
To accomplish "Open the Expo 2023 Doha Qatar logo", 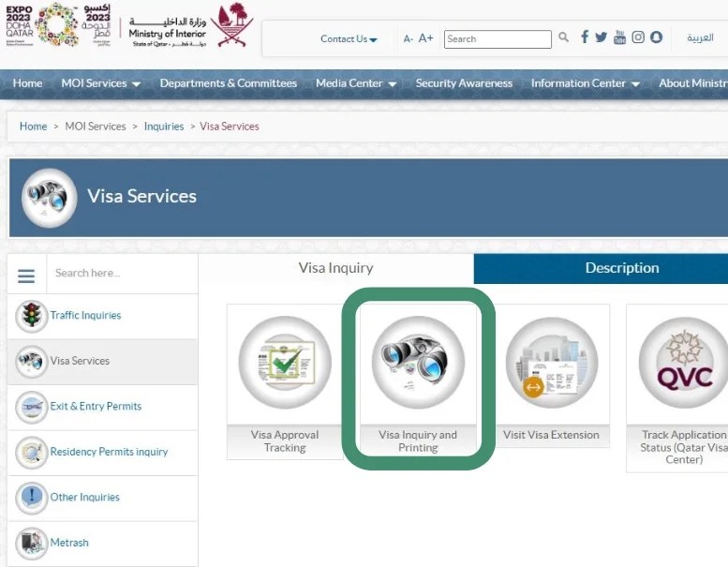I will 58,24.
